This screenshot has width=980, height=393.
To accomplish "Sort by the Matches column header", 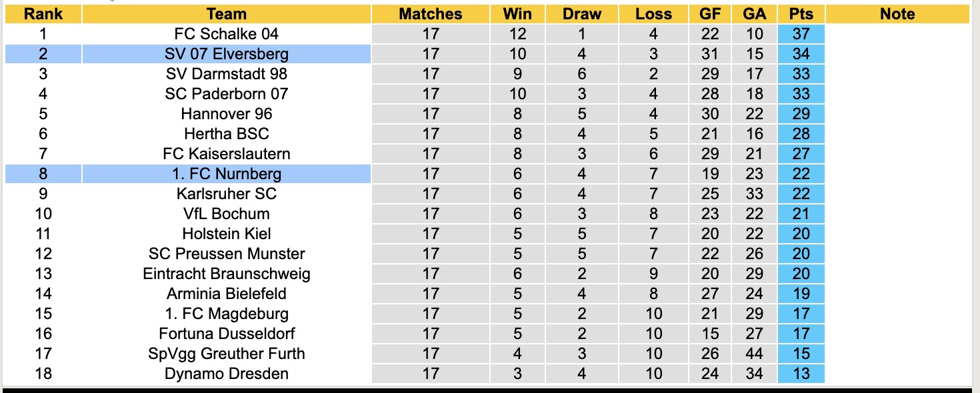I will (431, 14).
